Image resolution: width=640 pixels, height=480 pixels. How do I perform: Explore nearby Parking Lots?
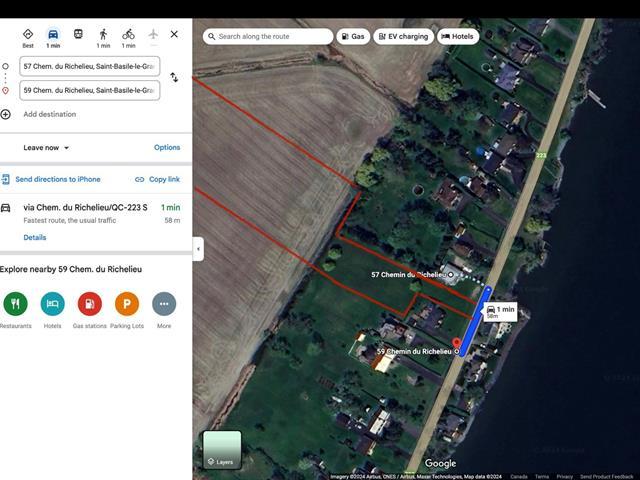point(127,304)
